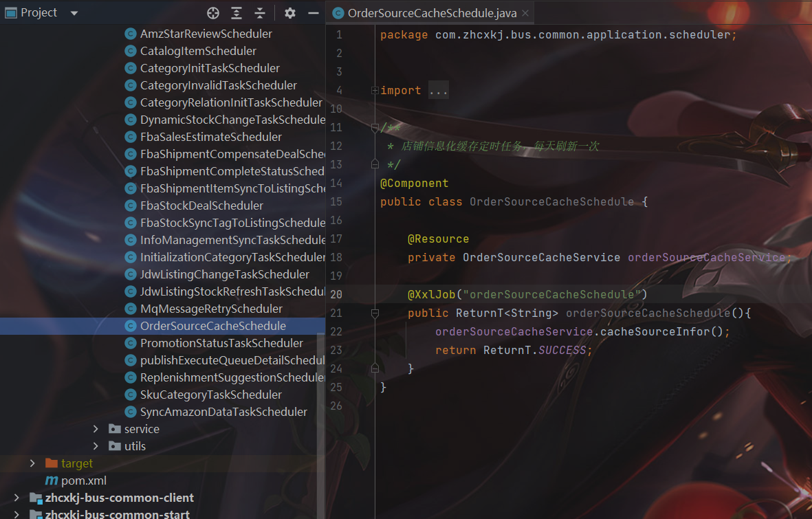Click the Expand All toolbar icon
This screenshot has width=812, height=519.
point(236,13)
